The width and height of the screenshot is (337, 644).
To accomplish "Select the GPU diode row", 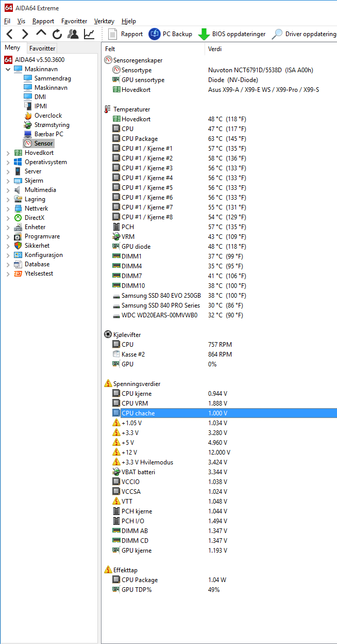I will coord(220,247).
